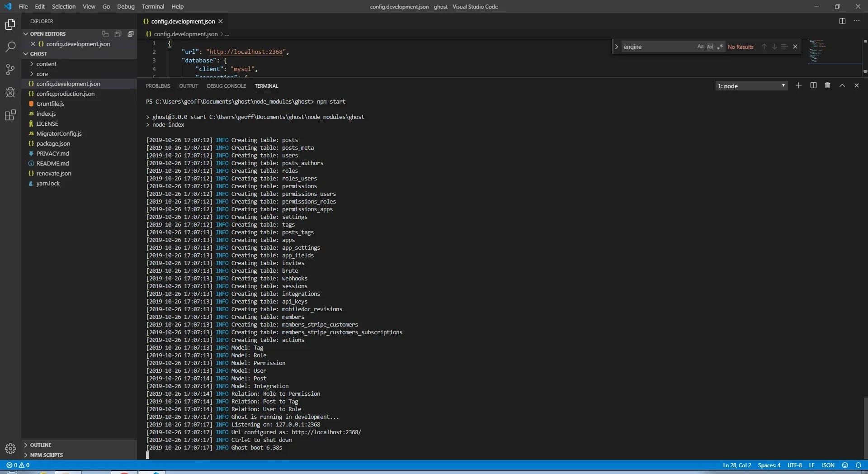Open the terminal selector dropdown '1: node'
This screenshot has height=474, width=868.
click(x=751, y=86)
